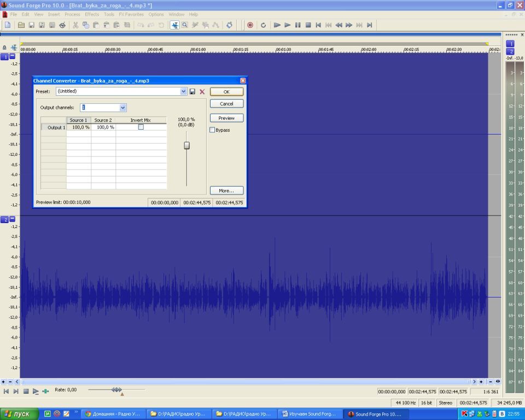Viewport: 525px width, 420px height.
Task: Click Stop in the top transport bar
Action: 308,25
